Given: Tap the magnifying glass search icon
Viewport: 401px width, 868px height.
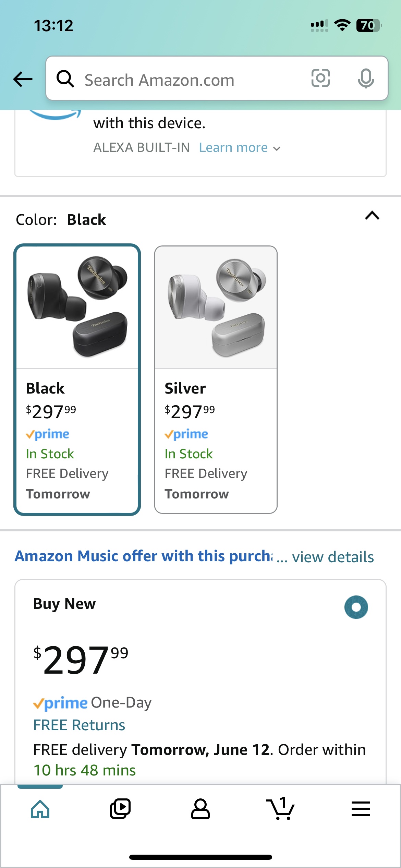Looking at the screenshot, I should pos(65,79).
